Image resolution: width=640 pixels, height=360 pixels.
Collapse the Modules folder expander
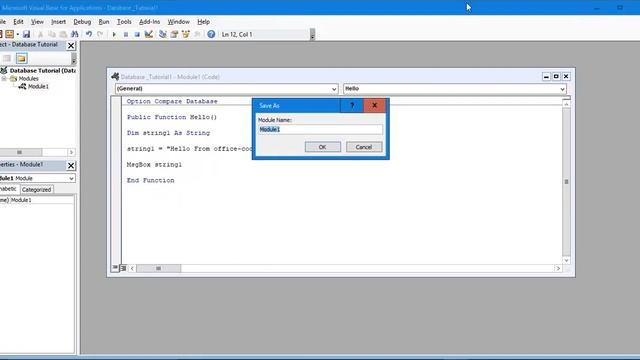click(x=4, y=78)
